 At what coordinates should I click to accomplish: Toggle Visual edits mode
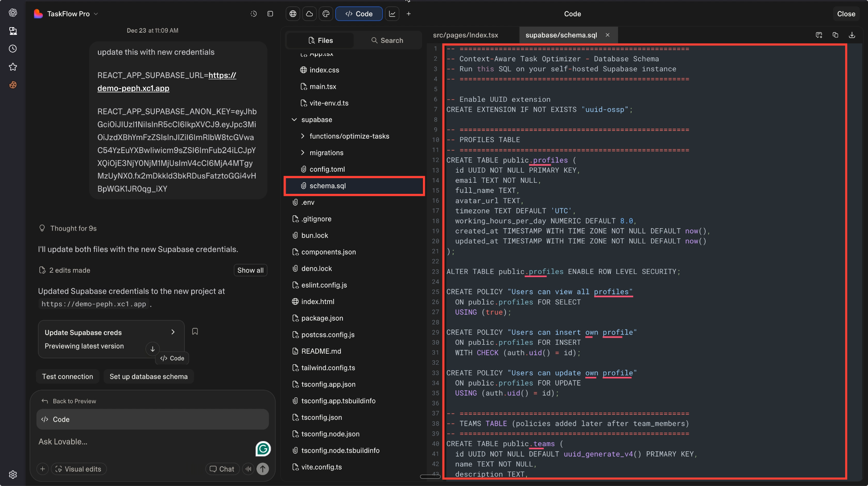(79, 469)
